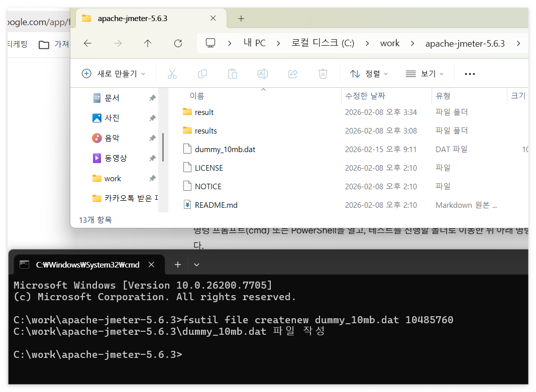
Task: Go back in File Explorer
Action: (87, 43)
